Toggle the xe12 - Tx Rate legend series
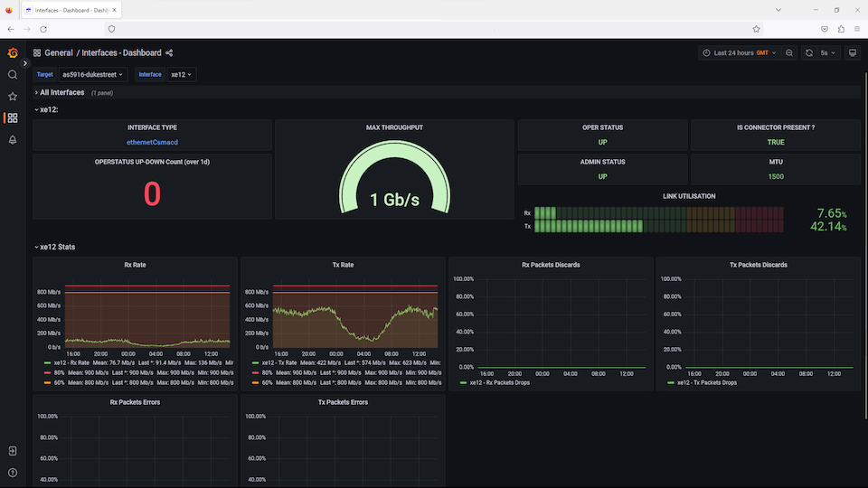 click(x=279, y=363)
